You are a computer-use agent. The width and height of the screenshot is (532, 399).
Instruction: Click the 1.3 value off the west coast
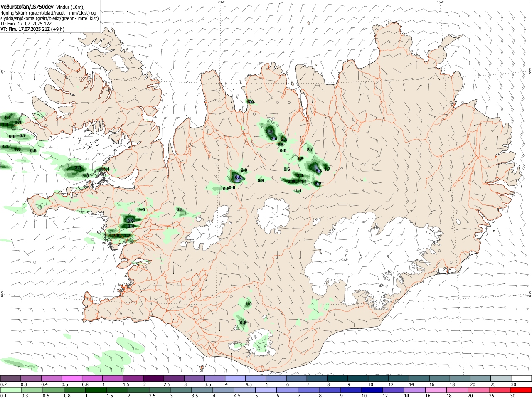(x=18, y=150)
